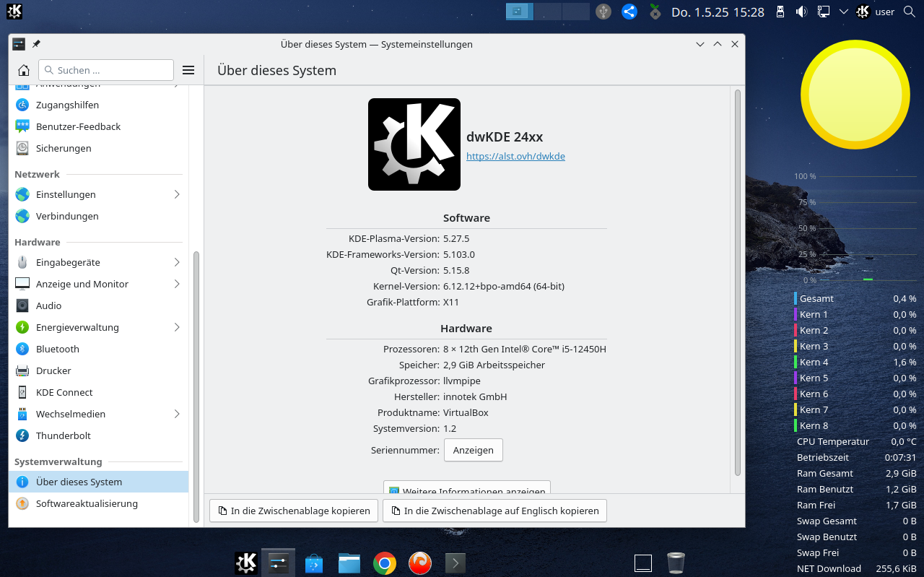Open Netzwerk Verbindungen settings
Image resolution: width=924 pixels, height=577 pixels.
[x=98, y=216]
